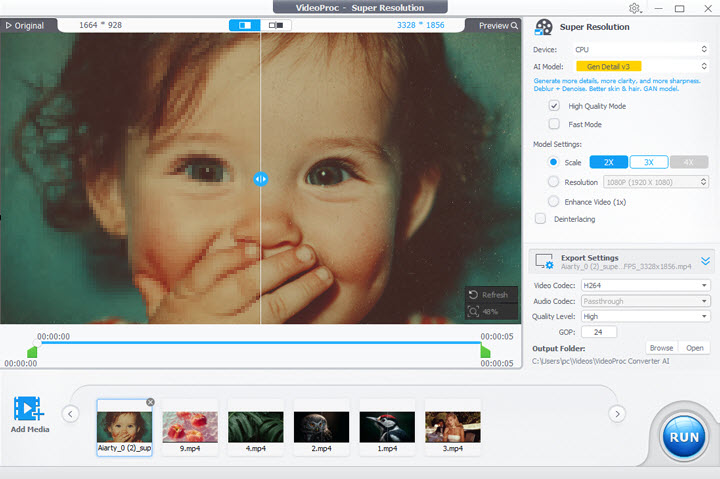Click the green trim end marker

(485, 352)
